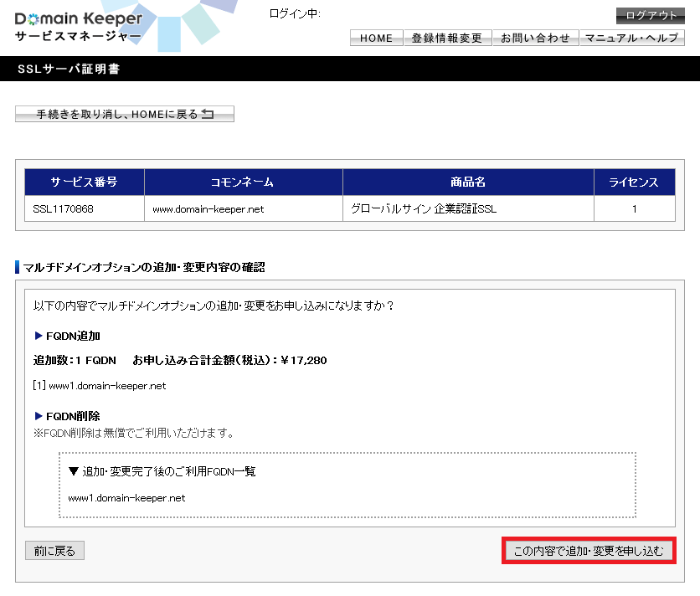The height and width of the screenshot is (596, 700).
Task: Click the Domain Keeper logo
Action: pos(79,26)
